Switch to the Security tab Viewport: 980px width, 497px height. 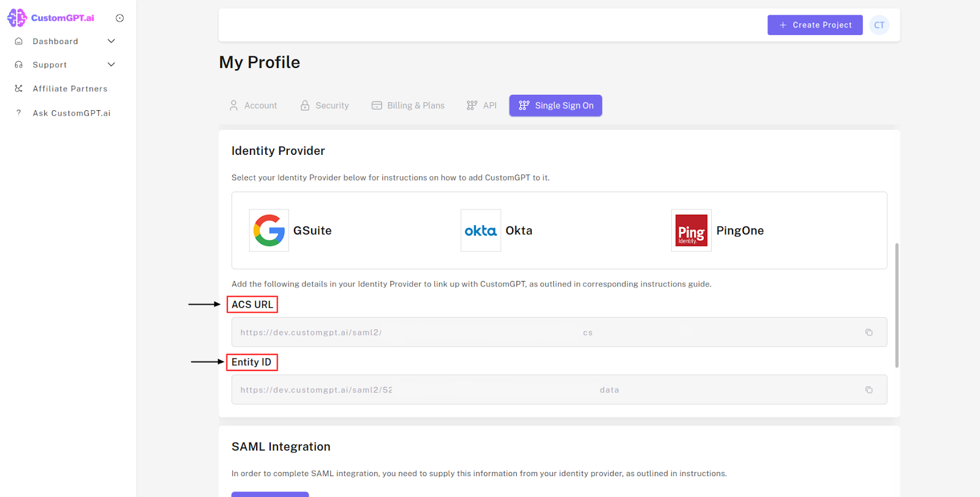point(325,105)
